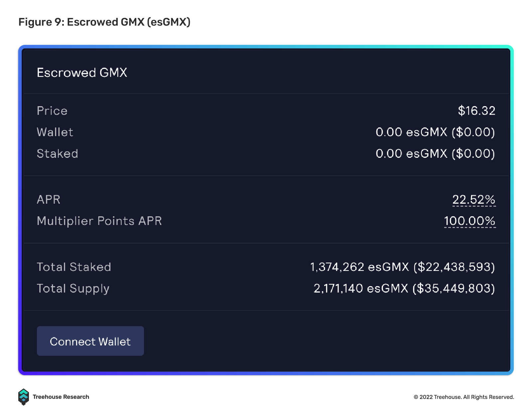Click the Figure 9: Escrowed GMX (esGMX) title

click(x=104, y=22)
